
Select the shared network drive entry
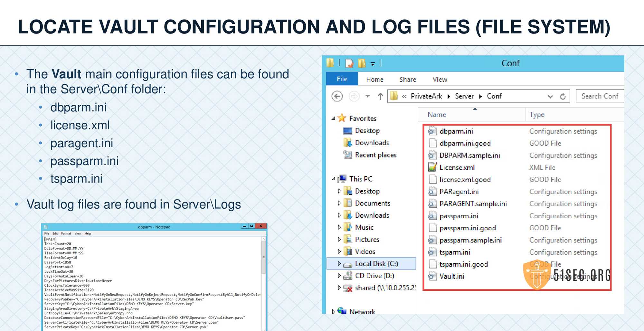385,288
